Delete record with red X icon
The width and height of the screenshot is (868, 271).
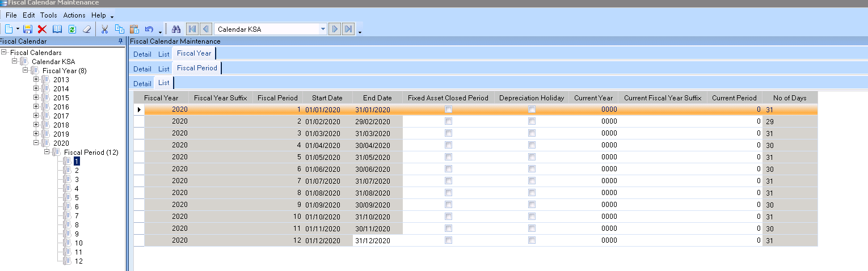point(42,29)
